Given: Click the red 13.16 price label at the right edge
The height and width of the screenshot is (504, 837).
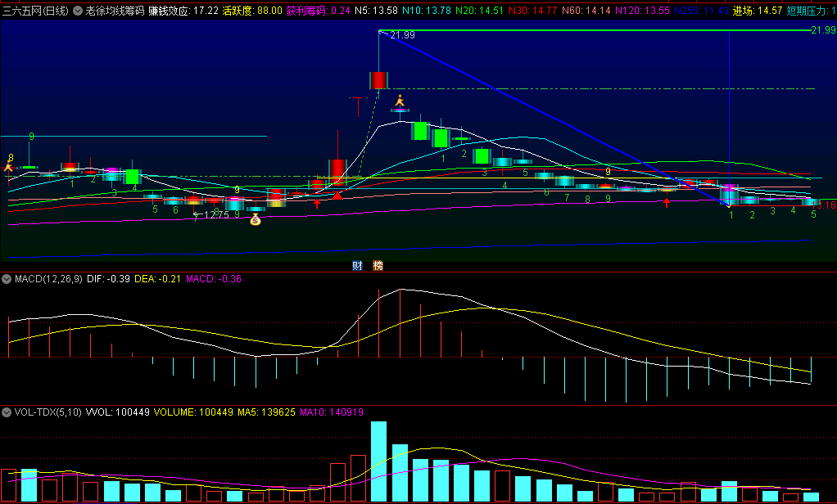Looking at the screenshot, I should pyautogui.click(x=826, y=205).
